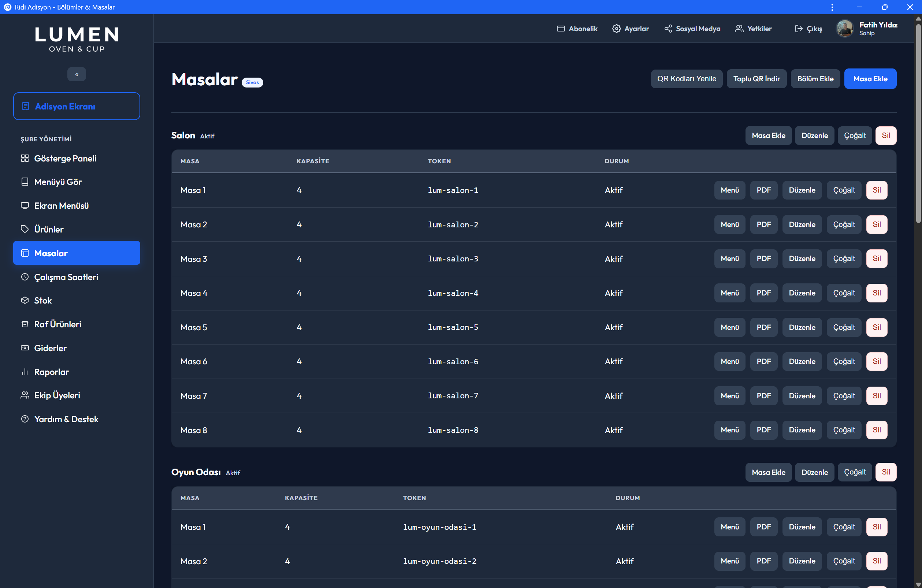Click the lum-salon-4 token text
922x588 pixels.
coord(453,293)
